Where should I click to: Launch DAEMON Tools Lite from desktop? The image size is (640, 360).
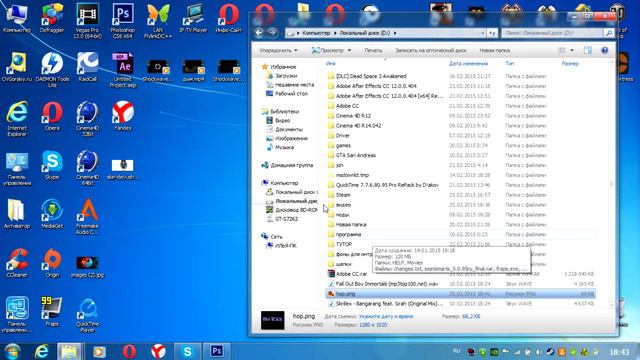pyautogui.click(x=52, y=69)
